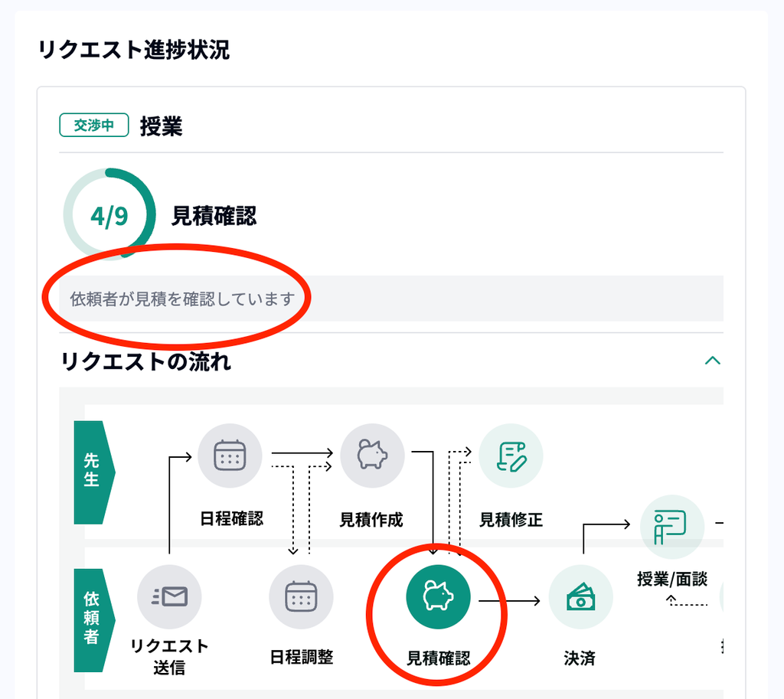Screen dimensions: 784x699
Task: Click the 4/9 circular progress indicator
Action: coord(109,214)
